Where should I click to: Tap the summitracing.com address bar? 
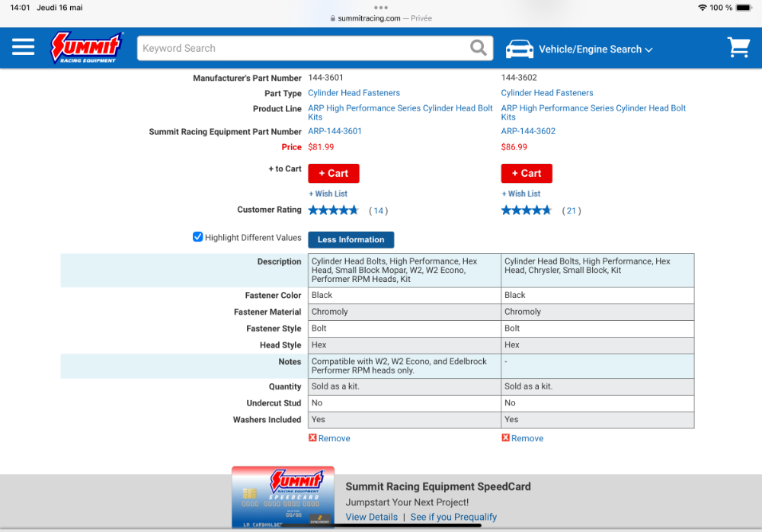(381, 18)
